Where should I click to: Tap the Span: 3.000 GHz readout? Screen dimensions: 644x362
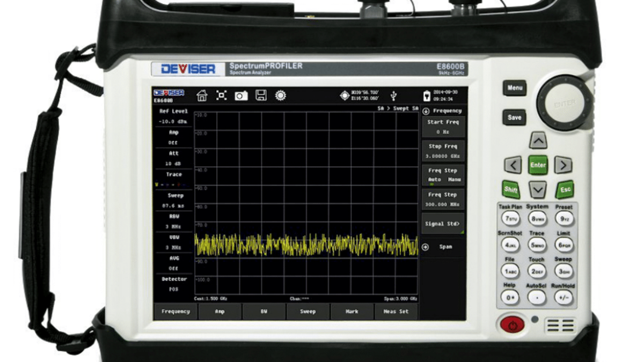(401, 298)
